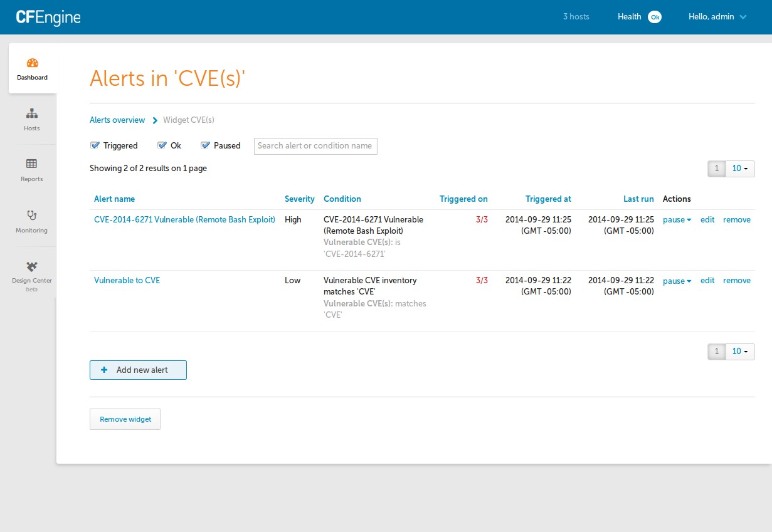This screenshot has width=772, height=532.
Task: Open the Dashboard from the sidebar
Action: (x=31, y=68)
